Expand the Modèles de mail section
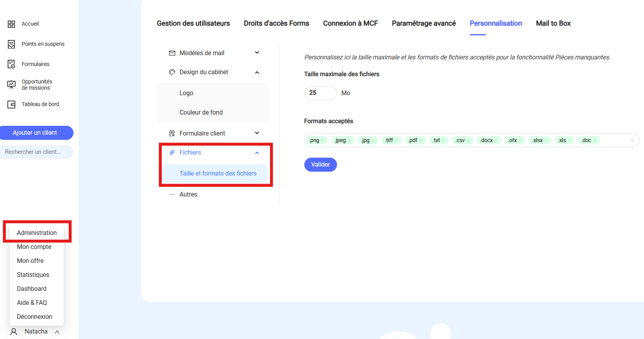 click(257, 53)
